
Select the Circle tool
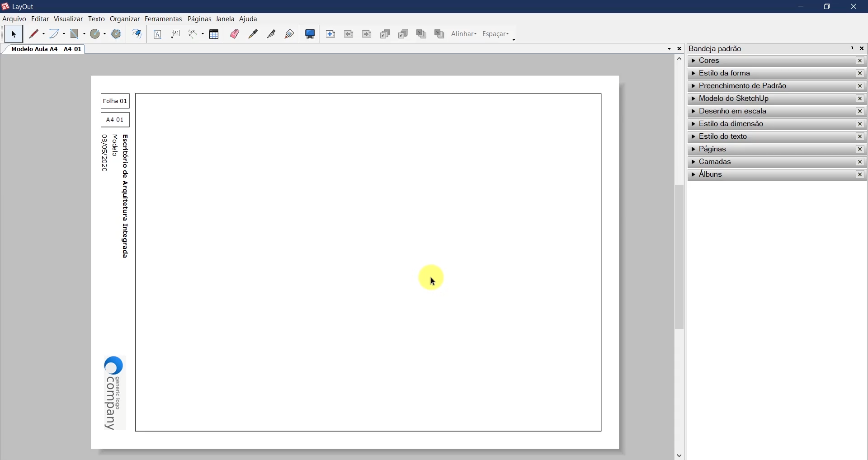point(95,34)
